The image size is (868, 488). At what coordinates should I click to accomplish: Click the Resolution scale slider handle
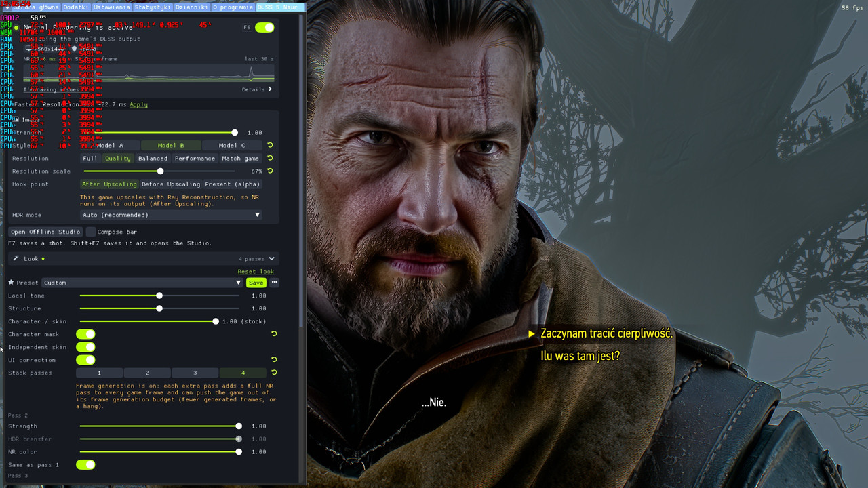pos(160,171)
